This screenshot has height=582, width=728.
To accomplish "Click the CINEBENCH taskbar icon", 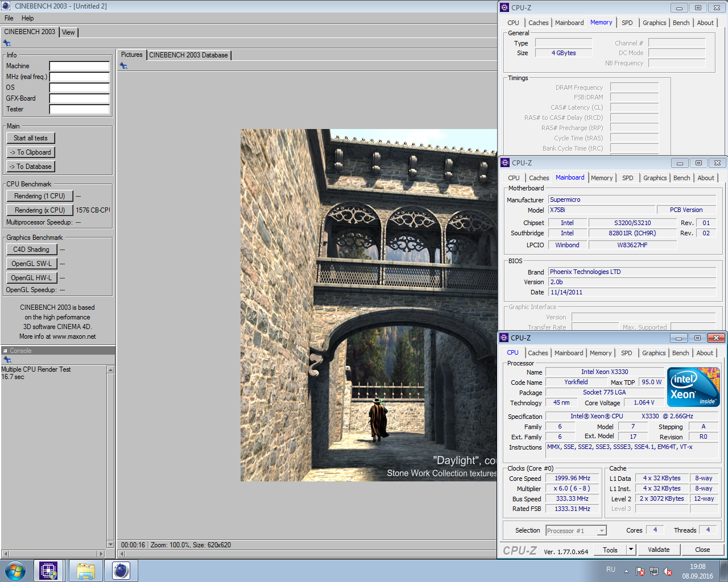I will click(x=121, y=571).
